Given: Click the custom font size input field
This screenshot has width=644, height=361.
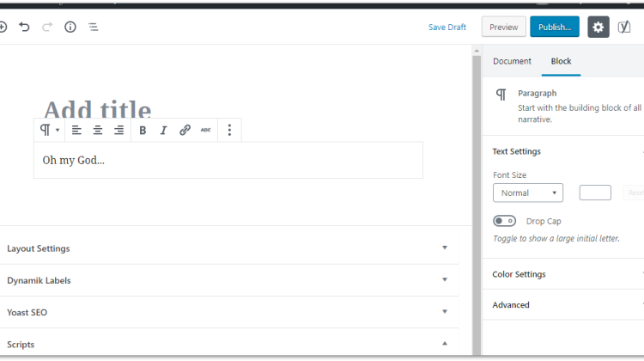Looking at the screenshot, I should [x=595, y=193].
